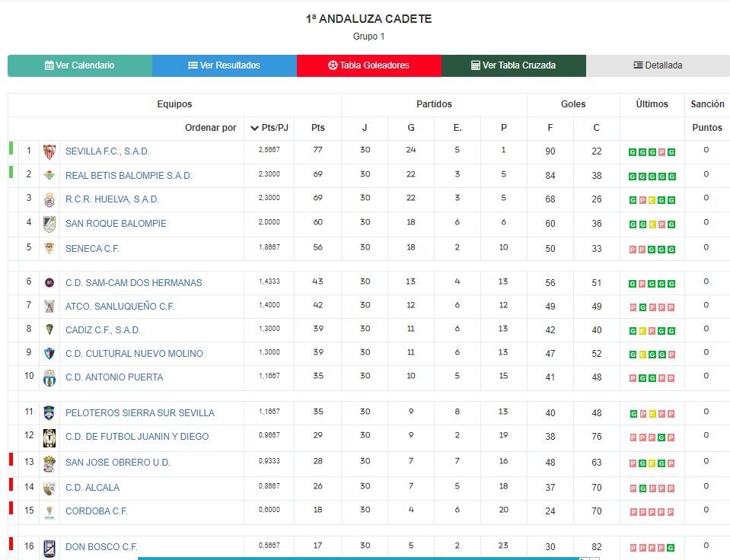Viewport: 730px width, 560px height.
Task: Click the Cordoba C.F. crest
Action: click(49, 512)
